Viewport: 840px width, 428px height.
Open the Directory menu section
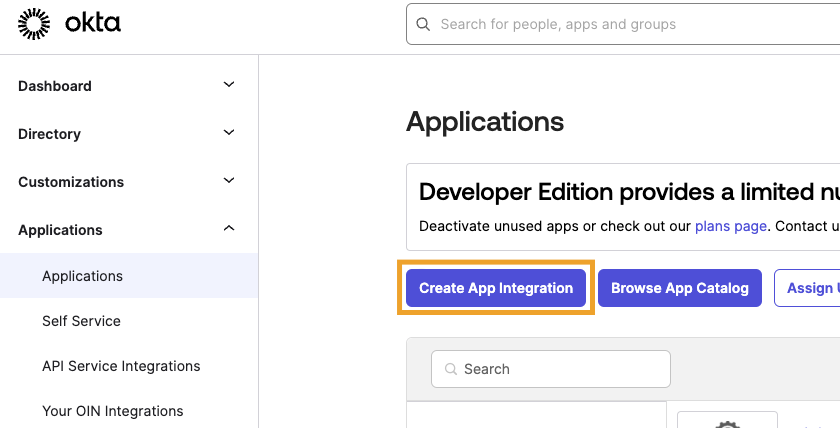49,134
